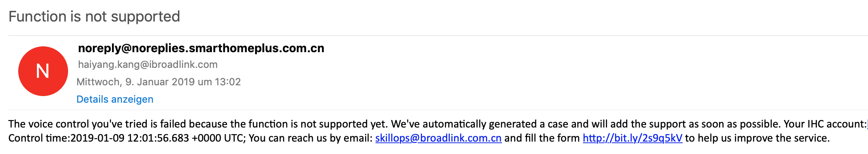Click the red N sender avatar
868x154 pixels.
click(x=43, y=71)
